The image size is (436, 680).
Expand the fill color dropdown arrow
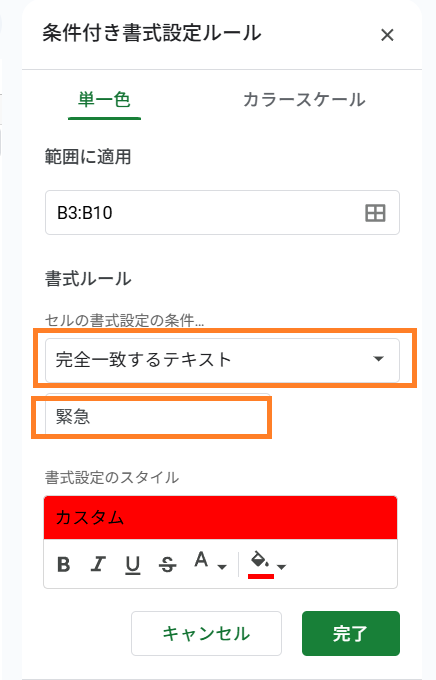click(282, 567)
